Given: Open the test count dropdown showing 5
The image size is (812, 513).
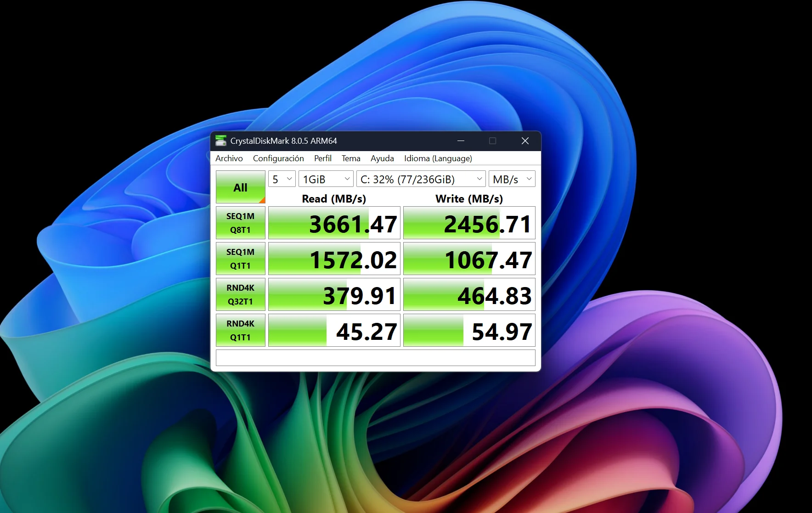Looking at the screenshot, I should point(282,179).
